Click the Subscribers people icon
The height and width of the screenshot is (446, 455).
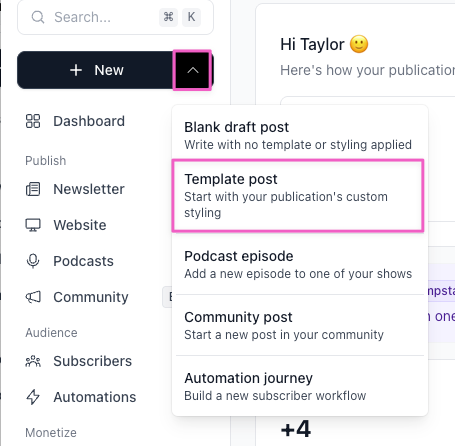click(33, 361)
